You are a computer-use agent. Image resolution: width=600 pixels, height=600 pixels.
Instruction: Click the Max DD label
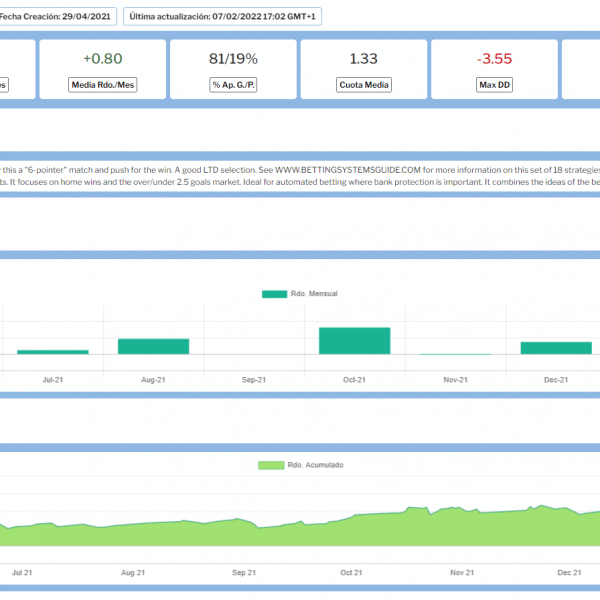[494, 85]
